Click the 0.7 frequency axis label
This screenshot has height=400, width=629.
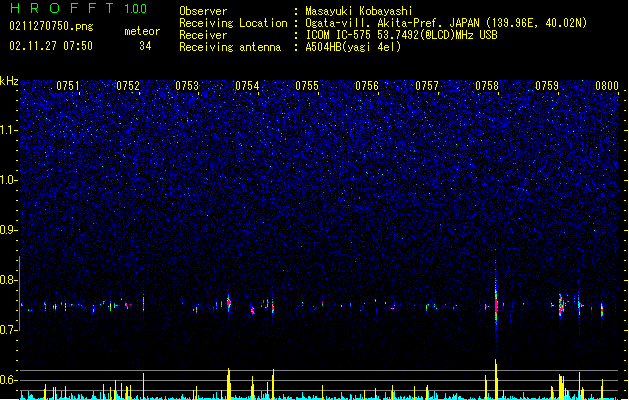click(x=9, y=330)
